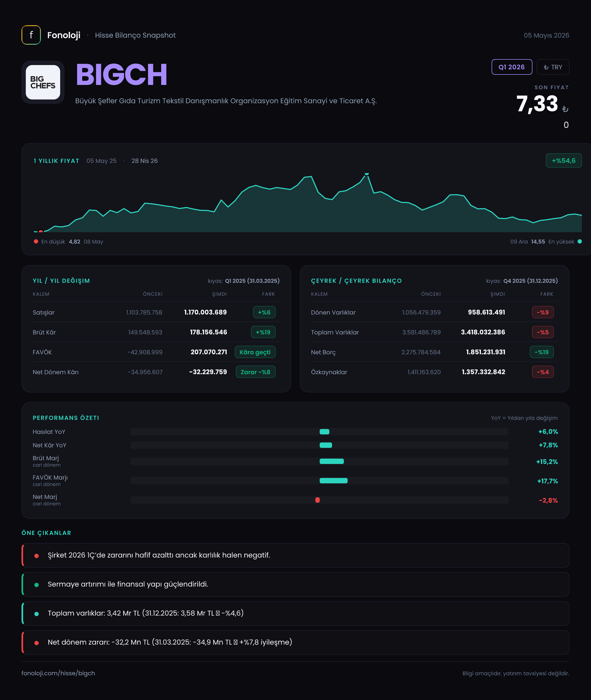Click the +%54,6 yearly change badge
This screenshot has height=700, width=591.
coord(564,160)
